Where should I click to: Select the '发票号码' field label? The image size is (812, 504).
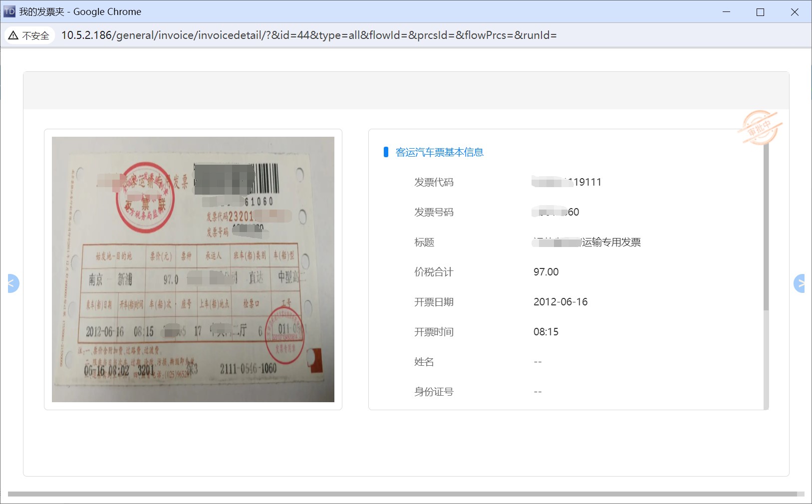[x=434, y=212]
